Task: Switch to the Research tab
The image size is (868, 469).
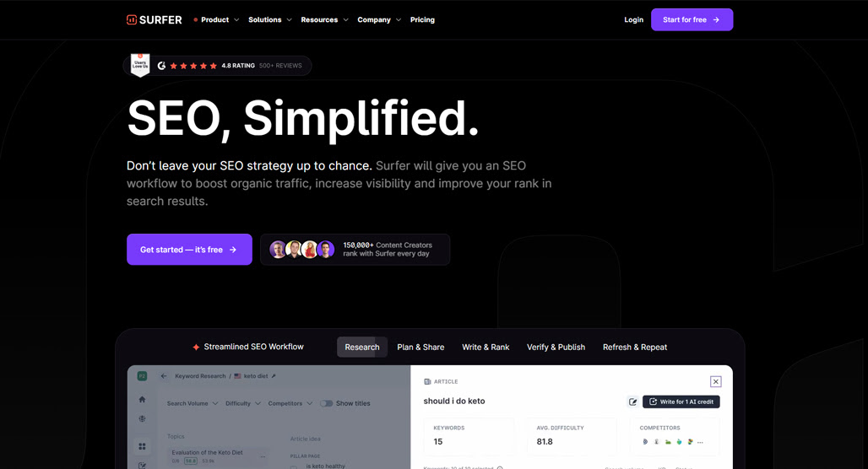Action: (362, 348)
